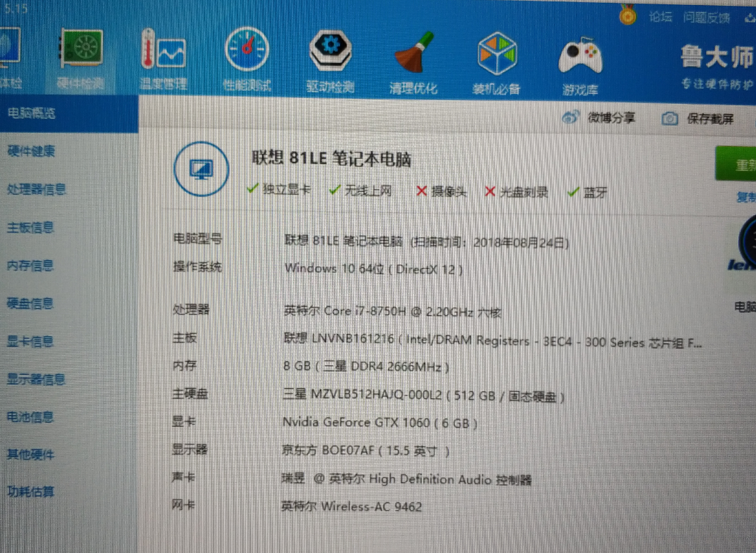Open the 温度管理 temperature management panel

[x=163, y=61]
